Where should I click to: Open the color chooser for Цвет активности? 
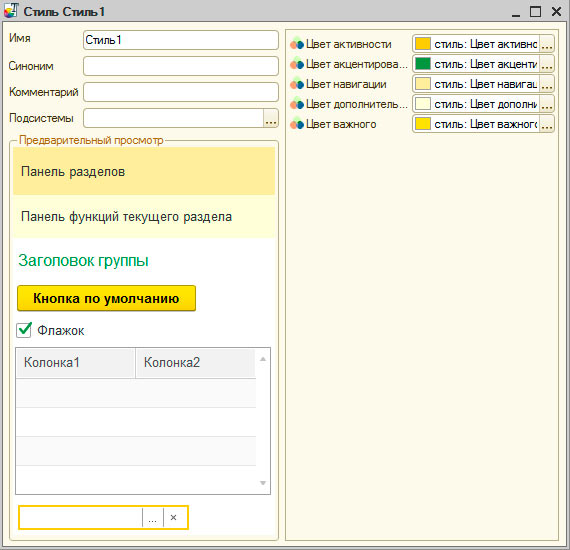click(x=547, y=44)
